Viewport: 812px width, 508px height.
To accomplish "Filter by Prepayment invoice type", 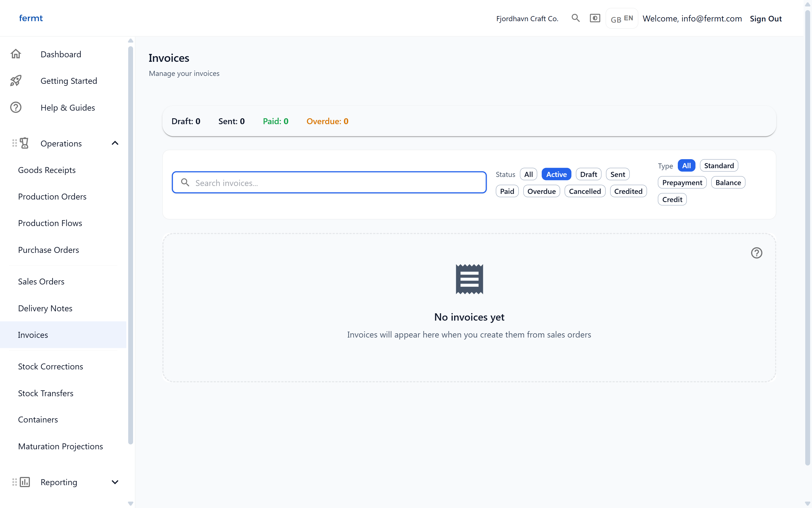I will coord(682,182).
